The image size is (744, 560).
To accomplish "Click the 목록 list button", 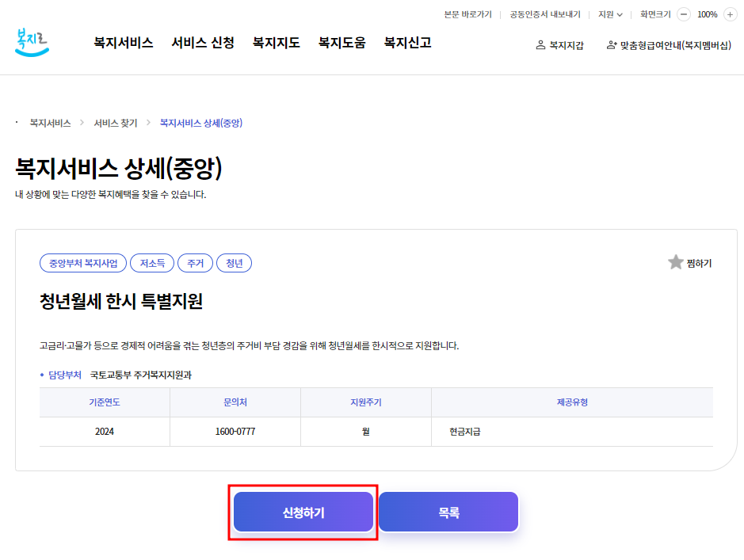I will 448,512.
